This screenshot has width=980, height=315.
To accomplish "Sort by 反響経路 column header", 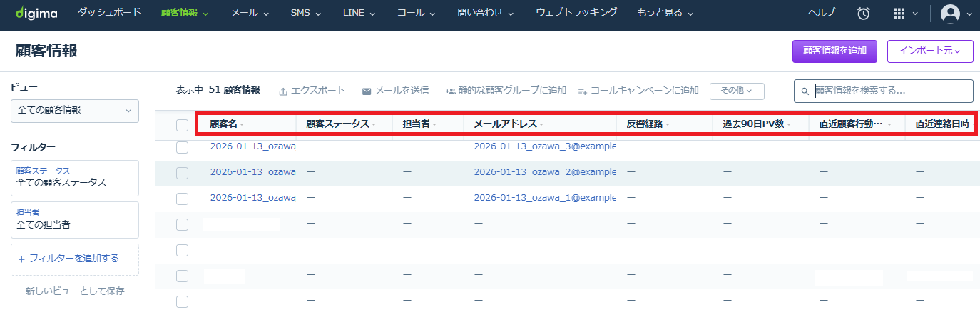I will 648,124.
